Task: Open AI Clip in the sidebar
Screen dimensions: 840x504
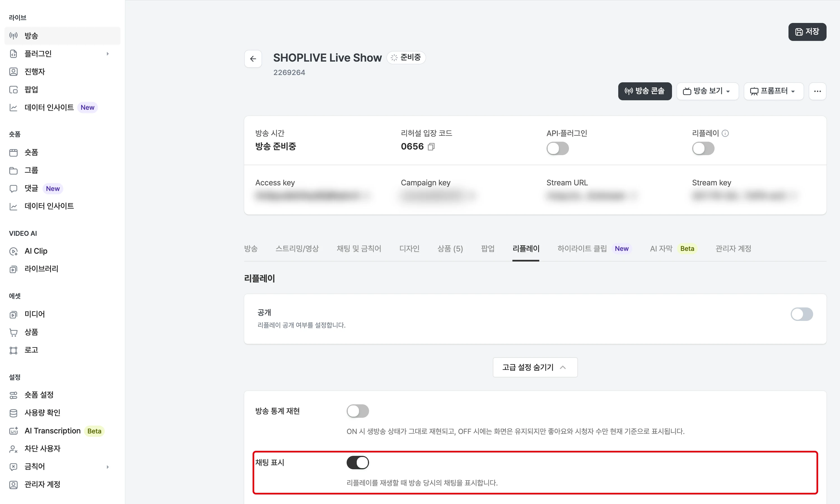Action: (x=62, y=251)
